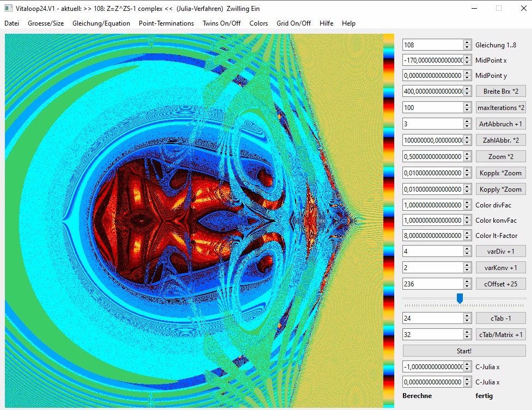532x410 pixels.
Task: Click the Kopply *Zoom button
Action: coord(501,189)
